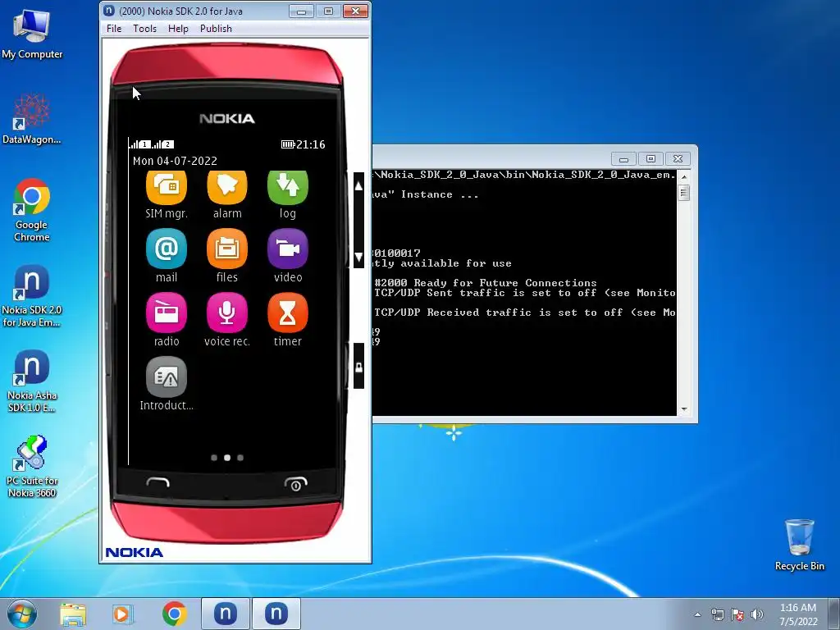Image resolution: width=840 pixels, height=630 pixels.
Task: Open the File menu
Action: (114, 29)
